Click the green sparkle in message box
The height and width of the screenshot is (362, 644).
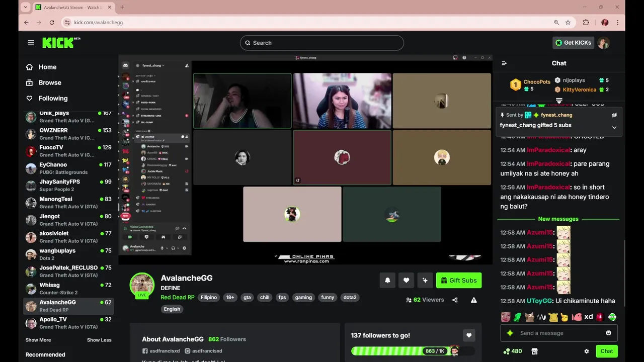point(510,333)
